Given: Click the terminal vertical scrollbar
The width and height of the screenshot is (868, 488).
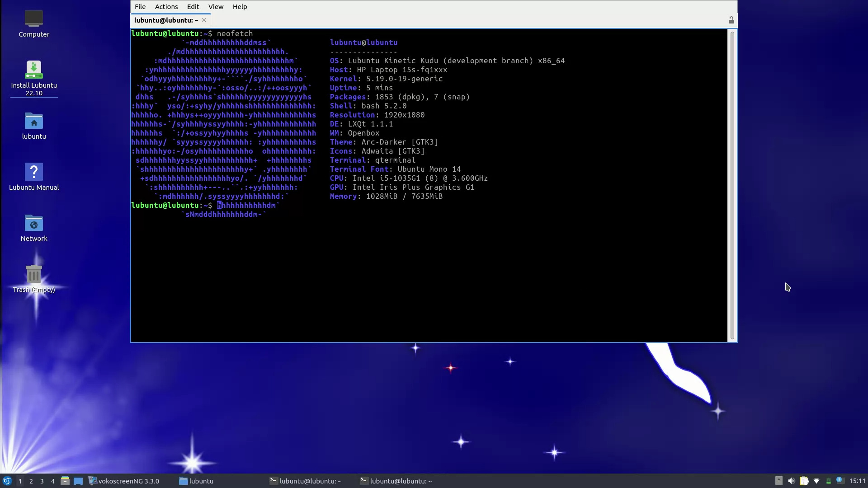Looking at the screenshot, I should pos(732,185).
